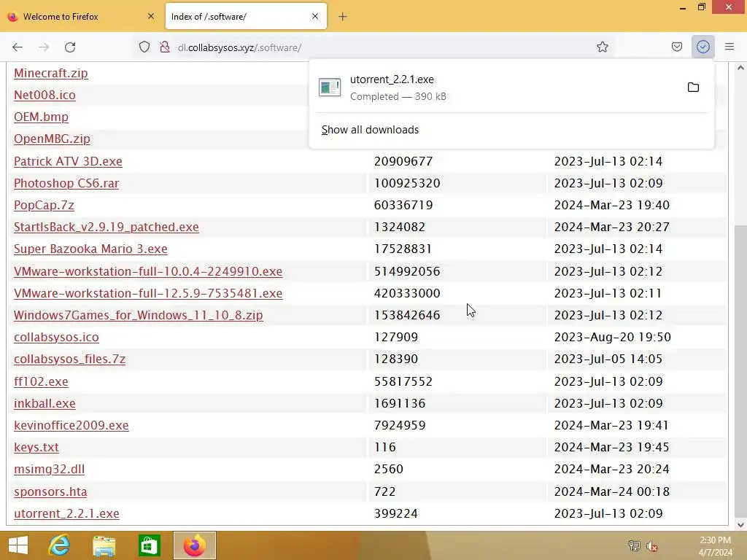The width and height of the screenshot is (747, 560).
Task: Go back to the previous page
Action: [18, 47]
